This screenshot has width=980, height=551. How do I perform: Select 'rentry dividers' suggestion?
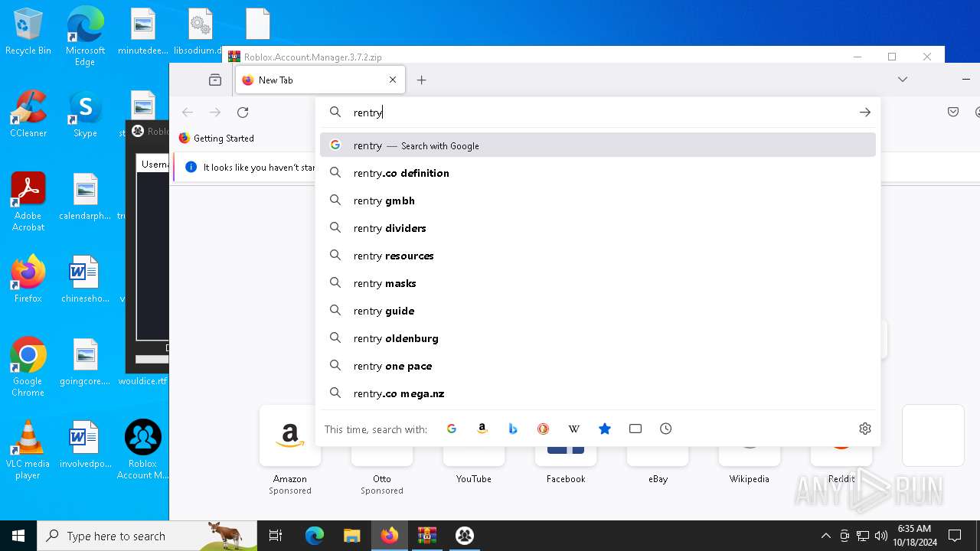598,228
